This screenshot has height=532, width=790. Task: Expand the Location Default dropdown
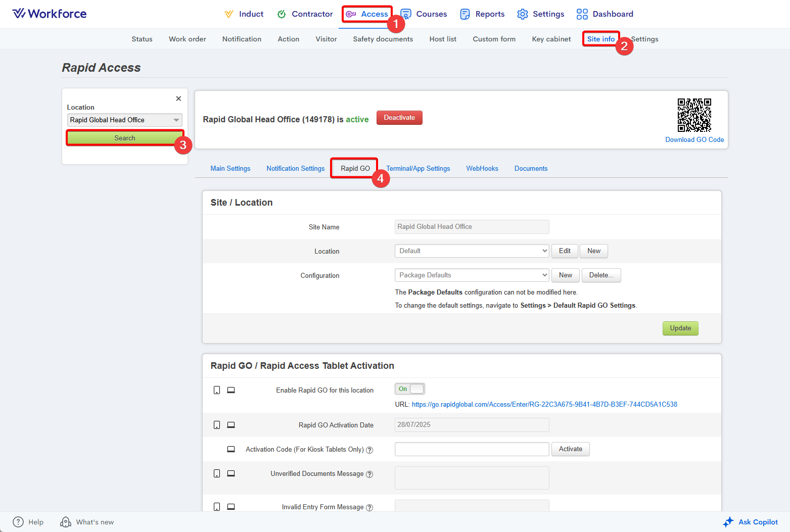point(471,251)
